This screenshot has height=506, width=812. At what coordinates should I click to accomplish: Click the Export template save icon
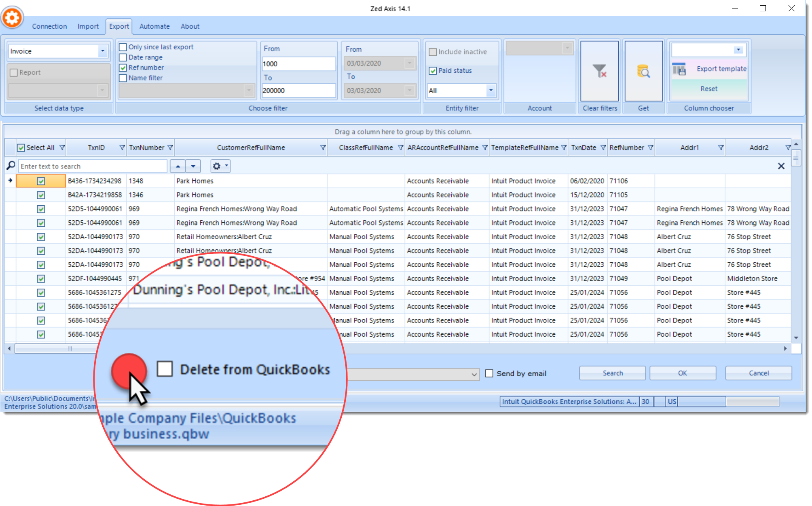coord(679,69)
